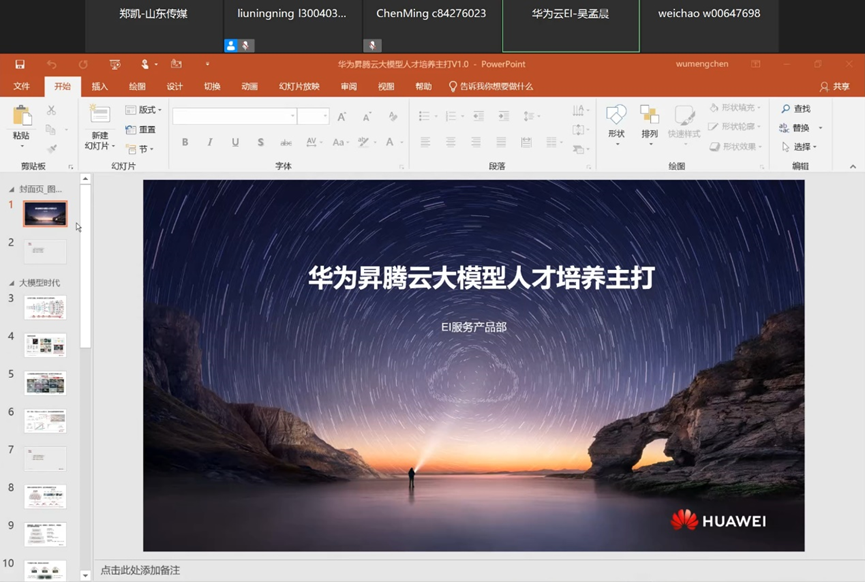Switch to the Design 设计 tab

point(174,87)
